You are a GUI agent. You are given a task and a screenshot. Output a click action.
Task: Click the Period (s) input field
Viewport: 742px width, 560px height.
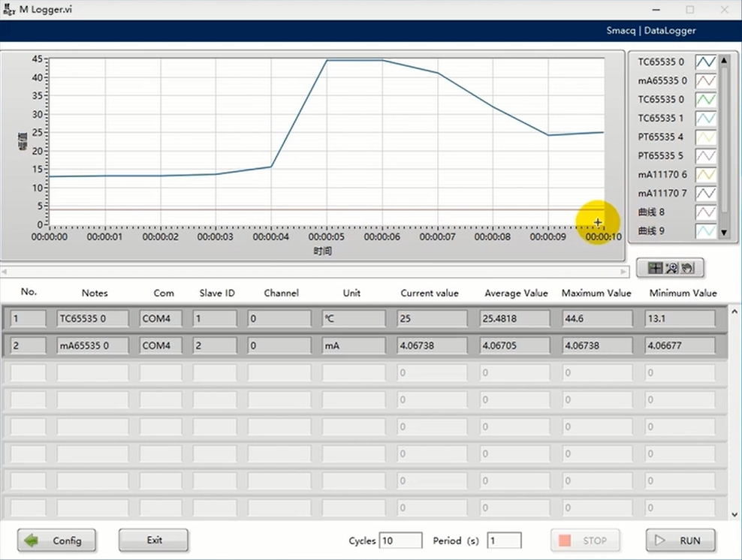504,540
